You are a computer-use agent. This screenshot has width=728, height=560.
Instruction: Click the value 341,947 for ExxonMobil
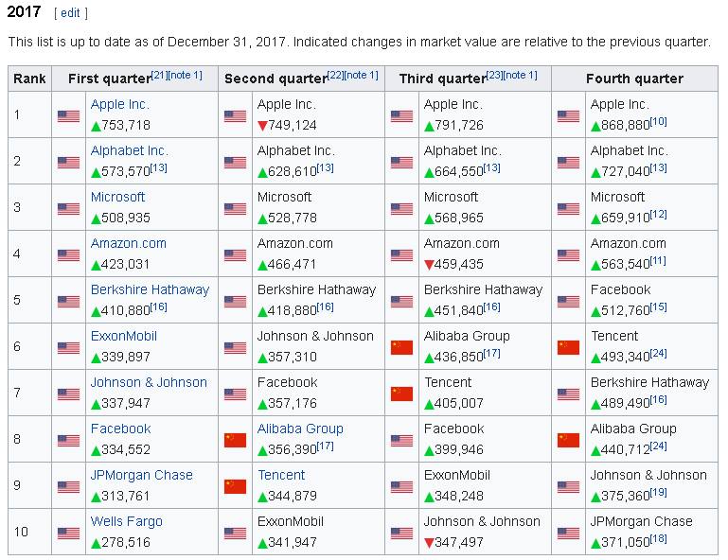tap(292, 542)
